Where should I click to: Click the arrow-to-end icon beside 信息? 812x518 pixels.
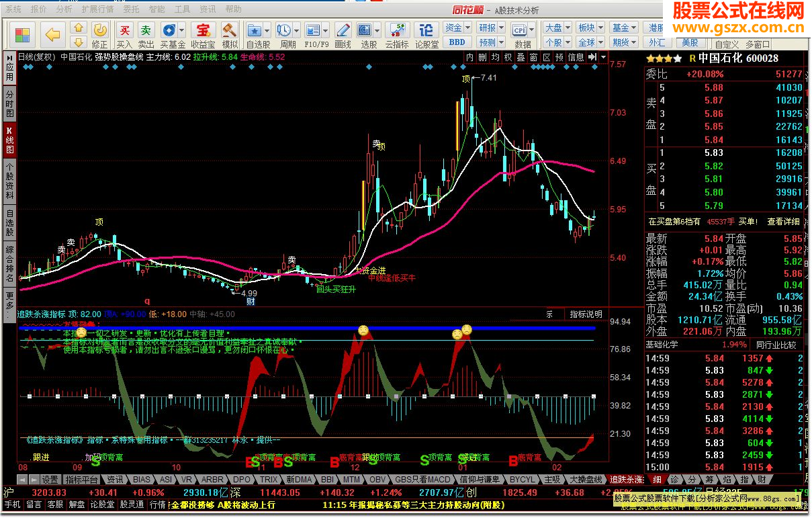pyautogui.click(x=592, y=58)
